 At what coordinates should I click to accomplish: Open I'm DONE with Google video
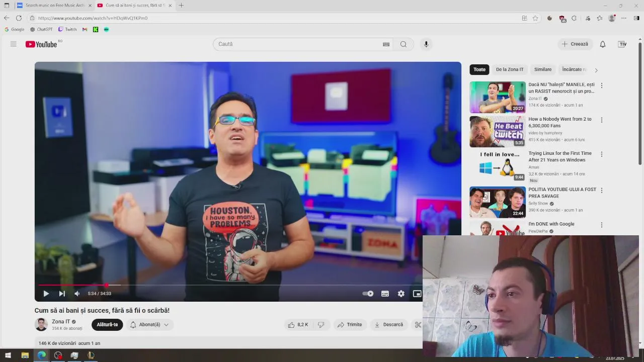pos(551,224)
